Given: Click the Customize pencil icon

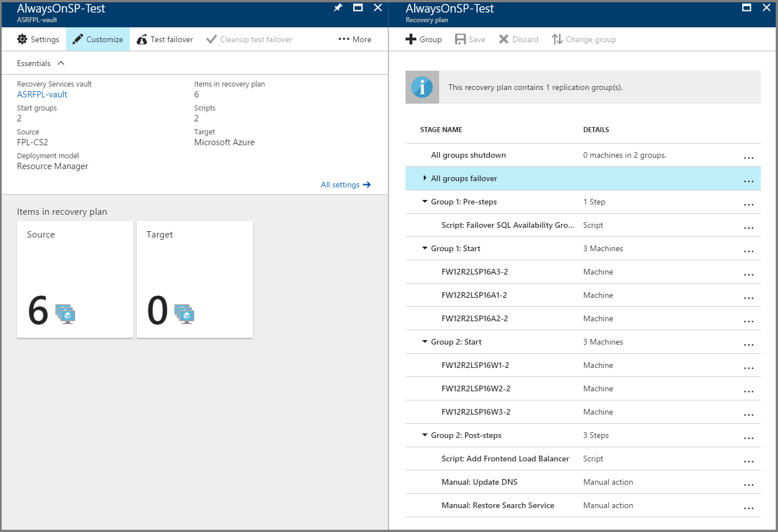Looking at the screenshot, I should (78, 39).
